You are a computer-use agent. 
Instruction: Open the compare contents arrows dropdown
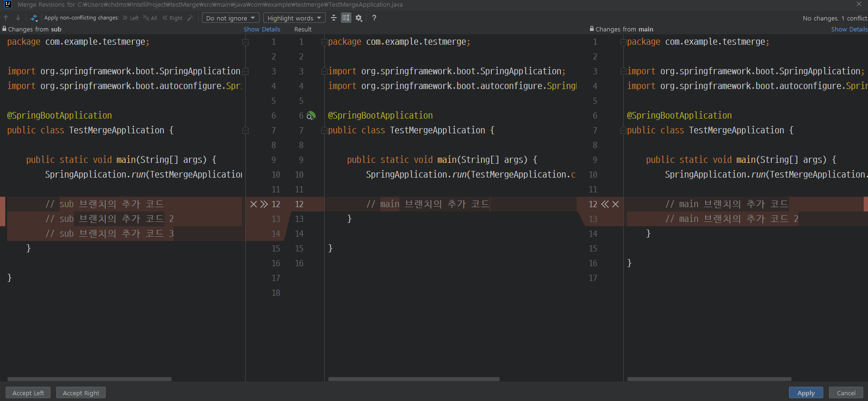34,18
